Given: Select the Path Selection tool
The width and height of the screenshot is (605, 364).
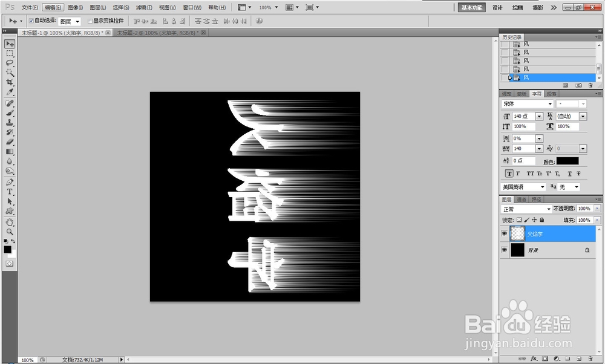Looking at the screenshot, I should 10,201.
